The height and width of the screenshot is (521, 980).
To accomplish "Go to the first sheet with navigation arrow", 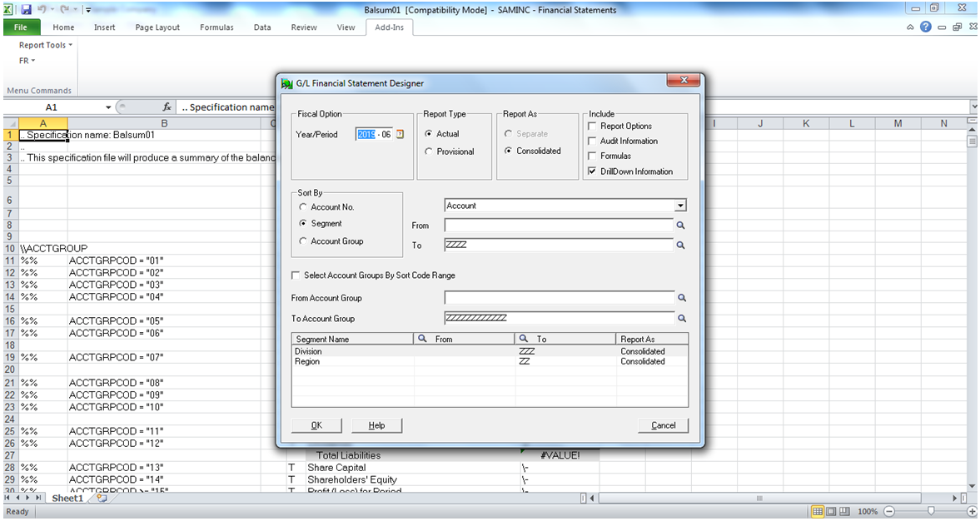I will point(8,498).
